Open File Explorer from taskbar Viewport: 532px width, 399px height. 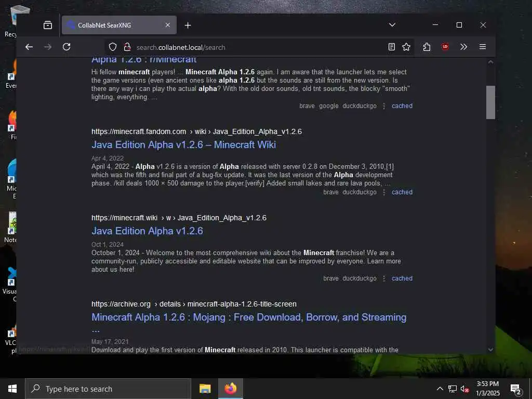coord(205,389)
